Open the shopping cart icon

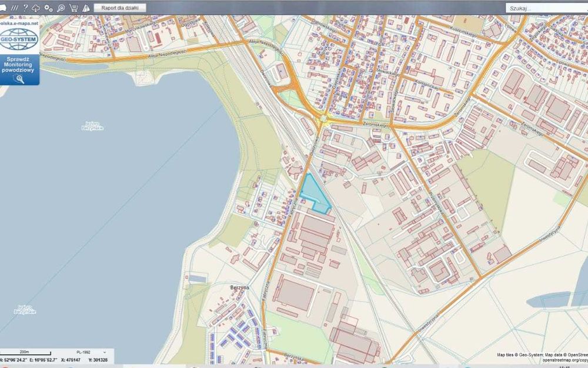(73, 8)
